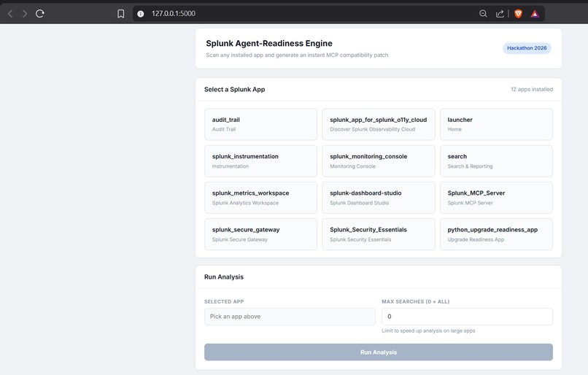Go back with the browser back arrow
This screenshot has height=375, width=588.
pyautogui.click(x=10, y=14)
